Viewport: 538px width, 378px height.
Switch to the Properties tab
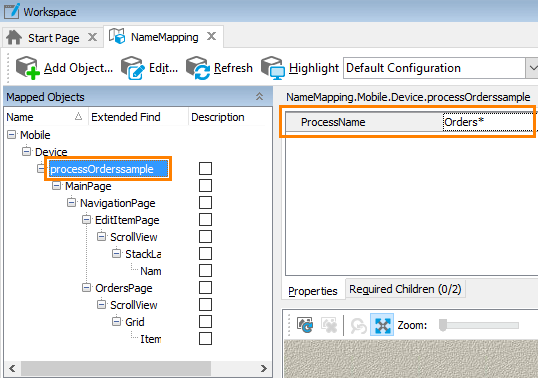[x=313, y=291]
